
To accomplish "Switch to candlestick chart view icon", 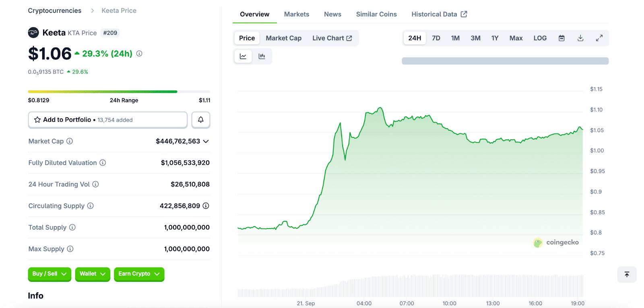I will 262,56.
